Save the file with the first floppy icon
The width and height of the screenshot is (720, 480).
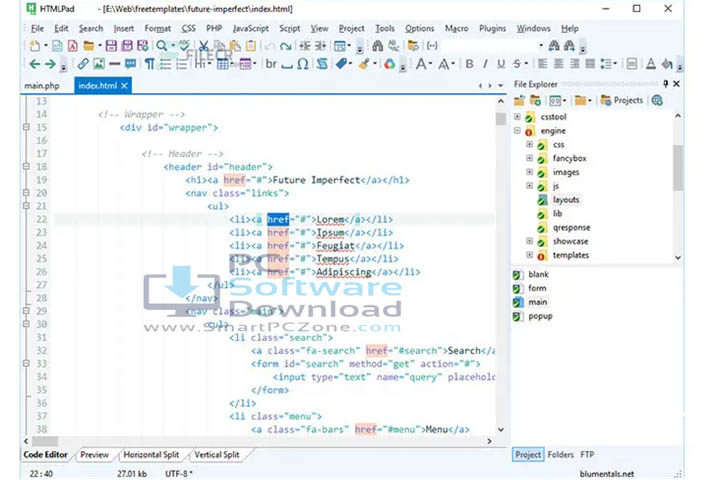click(111, 45)
